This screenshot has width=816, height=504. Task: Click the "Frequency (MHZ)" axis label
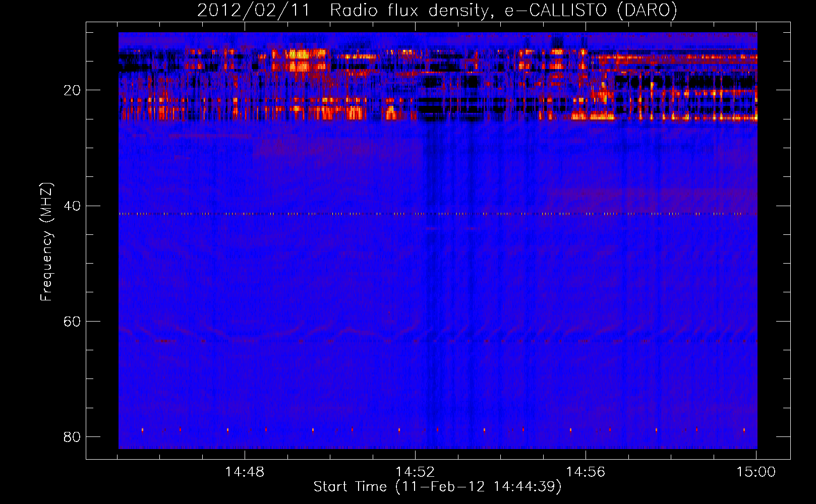pos(46,242)
